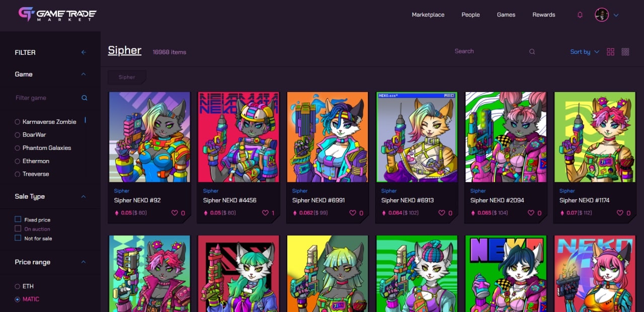Open the Sipher NEKO #4456 title
This screenshot has width=644, height=312.
(230, 200)
